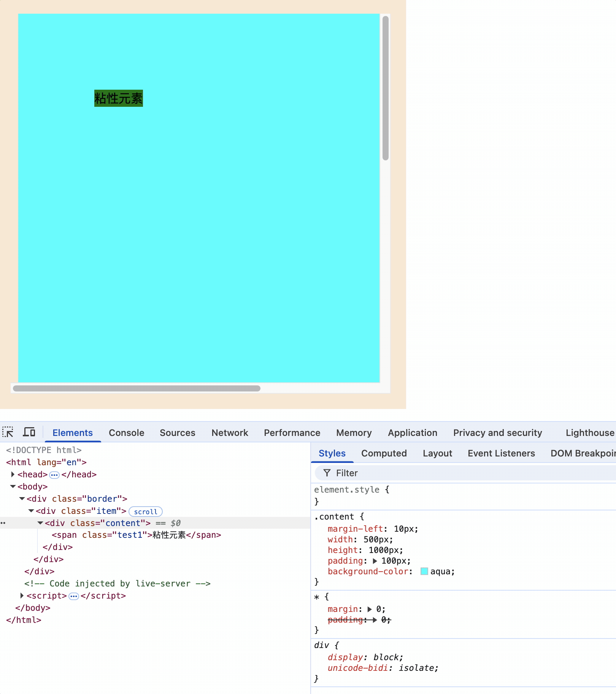Toggle the device toolbar icon
This screenshot has width=616, height=694.
click(29, 432)
